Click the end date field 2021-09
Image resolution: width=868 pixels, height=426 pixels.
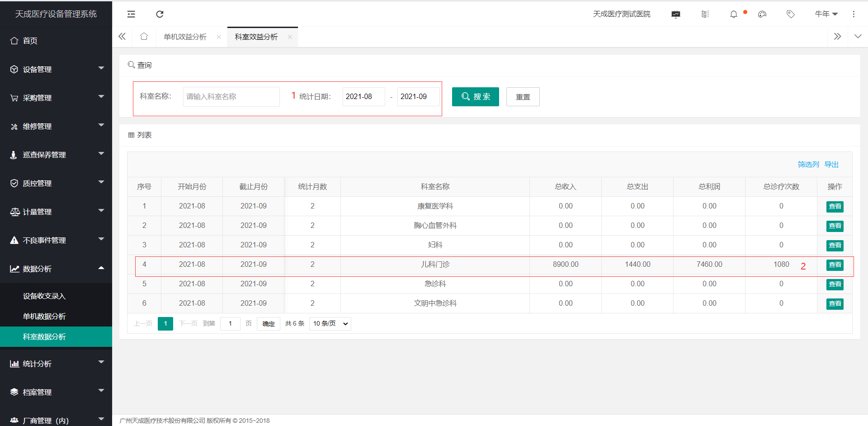[418, 97]
